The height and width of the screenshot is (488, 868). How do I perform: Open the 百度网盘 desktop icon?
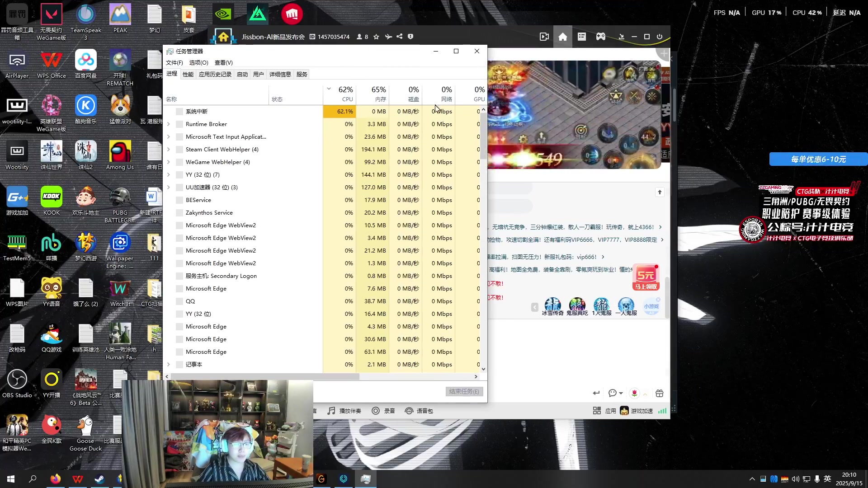tap(85, 64)
